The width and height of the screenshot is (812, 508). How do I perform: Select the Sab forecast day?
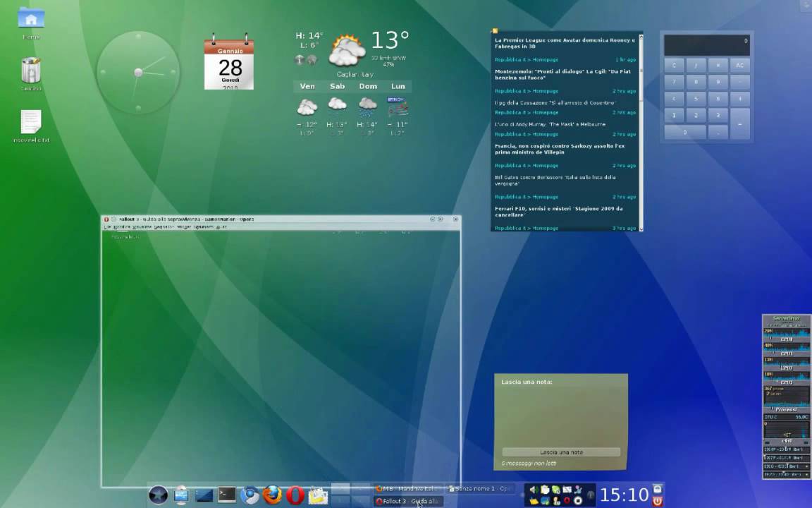coord(337,87)
